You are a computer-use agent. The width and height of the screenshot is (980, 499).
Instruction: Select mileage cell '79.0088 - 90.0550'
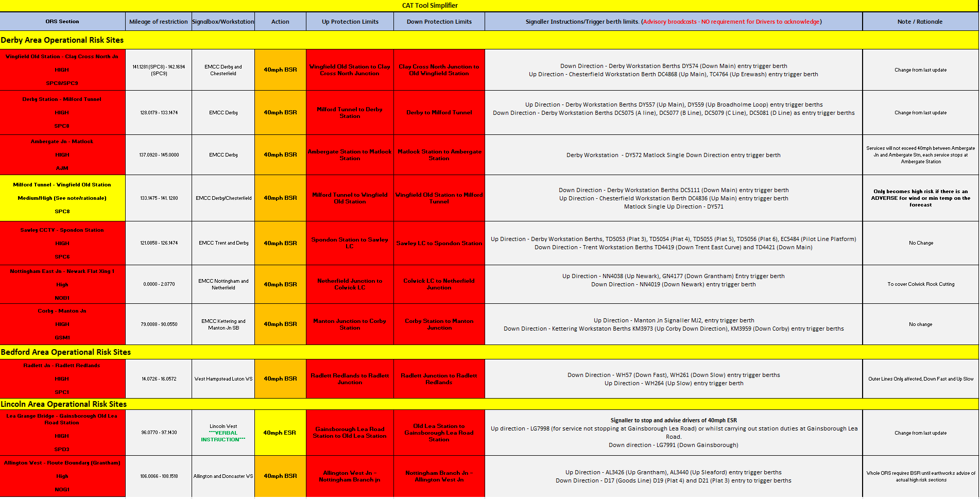[x=159, y=324]
